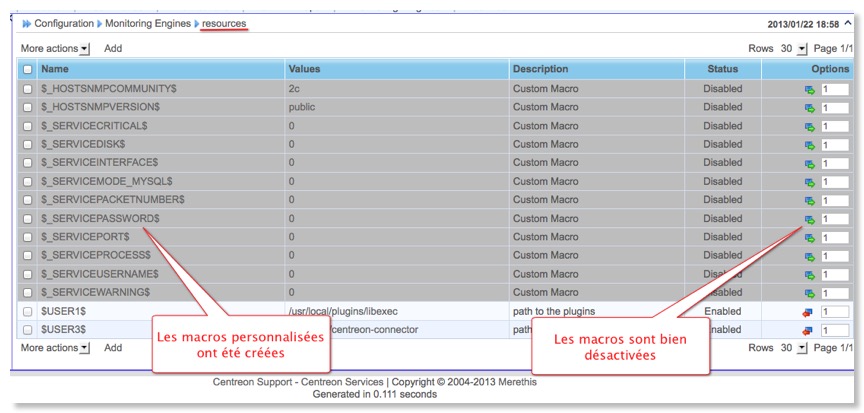
Task: Click duplicate icon for $USER3$ row
Action: point(808,330)
